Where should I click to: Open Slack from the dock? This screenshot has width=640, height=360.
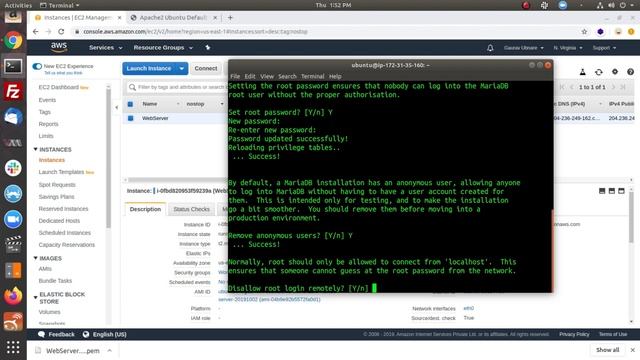coord(13,168)
